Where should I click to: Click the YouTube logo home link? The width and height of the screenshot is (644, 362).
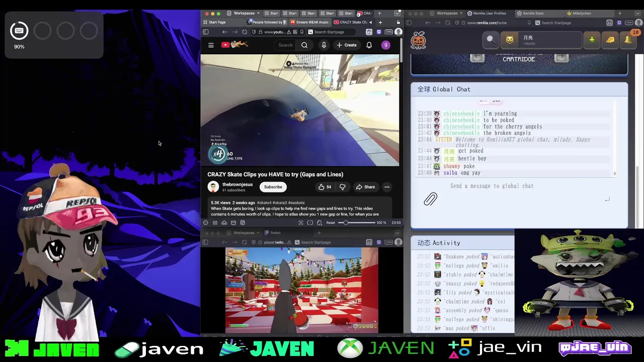click(235, 45)
